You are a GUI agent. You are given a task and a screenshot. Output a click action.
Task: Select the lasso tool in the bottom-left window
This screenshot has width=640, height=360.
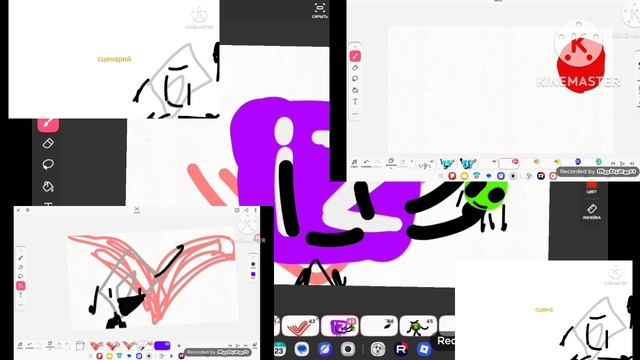tap(20, 276)
